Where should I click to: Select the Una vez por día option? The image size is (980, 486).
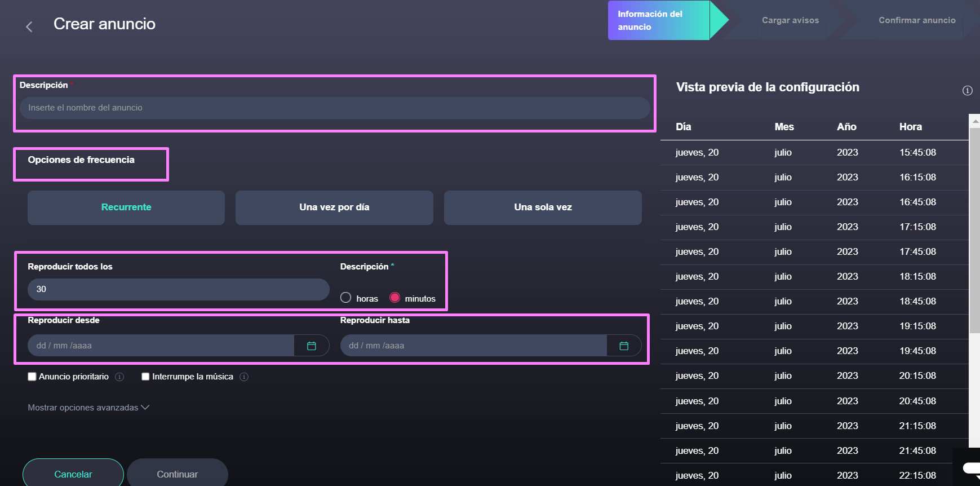[334, 207]
